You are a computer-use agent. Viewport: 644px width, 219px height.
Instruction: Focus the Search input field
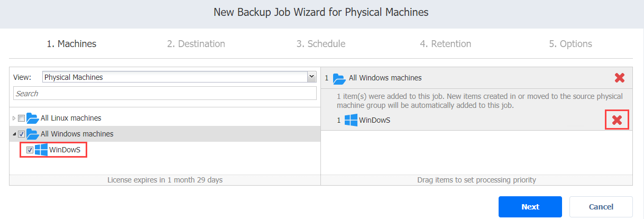tap(165, 93)
